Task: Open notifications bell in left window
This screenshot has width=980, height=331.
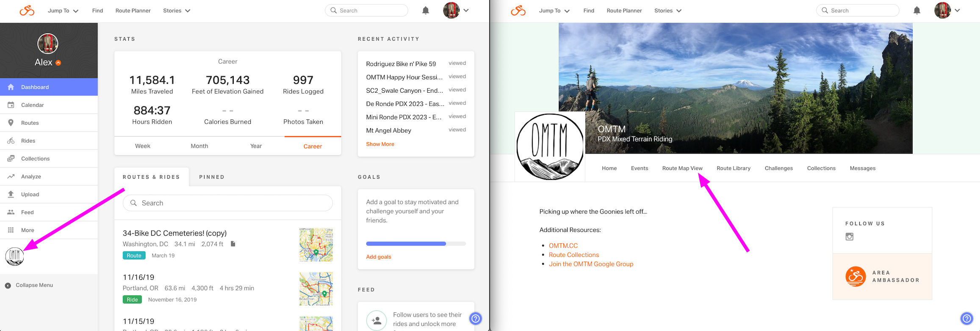Action: pyautogui.click(x=426, y=11)
